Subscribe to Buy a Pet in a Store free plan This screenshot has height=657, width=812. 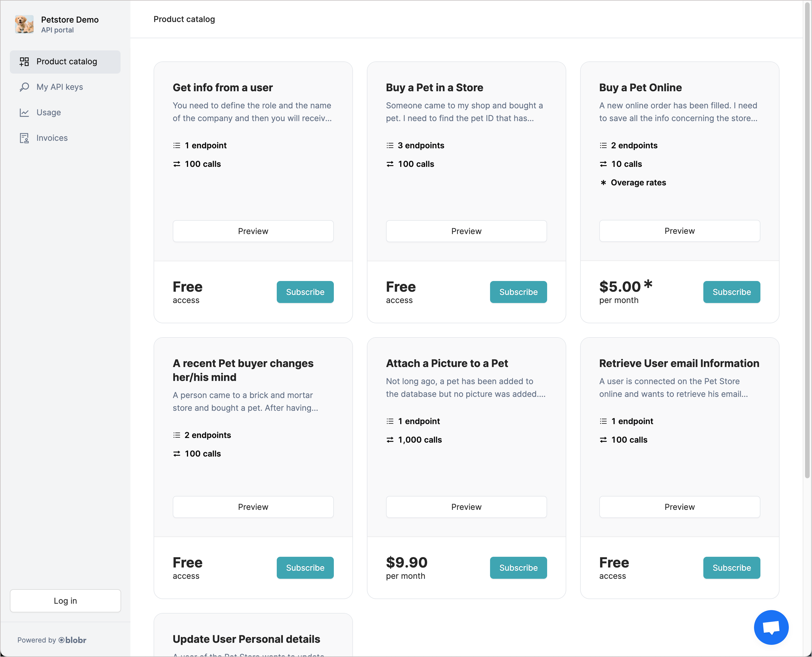(518, 292)
